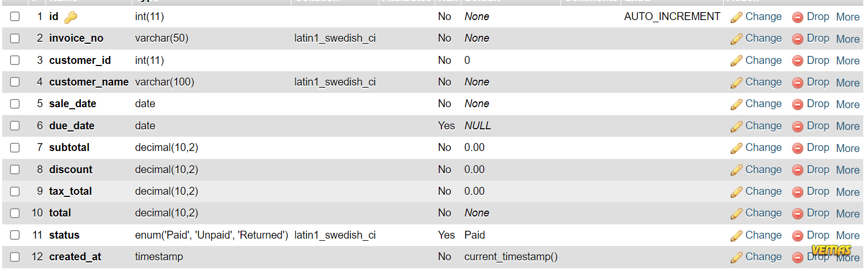Screen dimensions: 868x274
Task: Click the pencil Change icon for subtotal
Action: click(736, 148)
